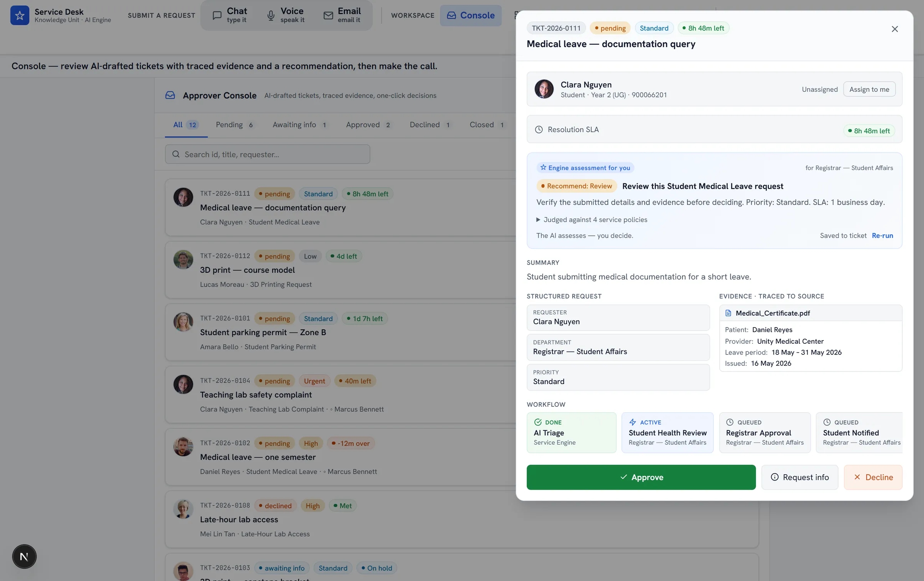The image size is (924, 581).
Task: Select the All tab
Action: coord(186,124)
